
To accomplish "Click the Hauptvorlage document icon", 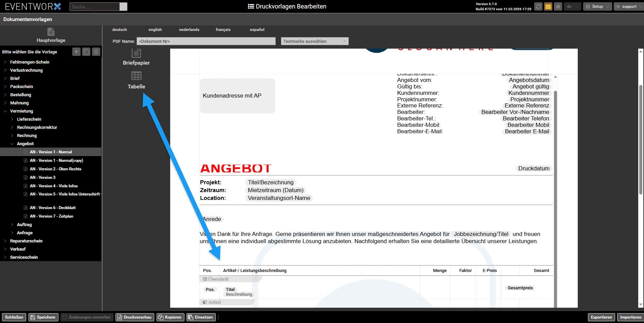I will coord(51,32).
